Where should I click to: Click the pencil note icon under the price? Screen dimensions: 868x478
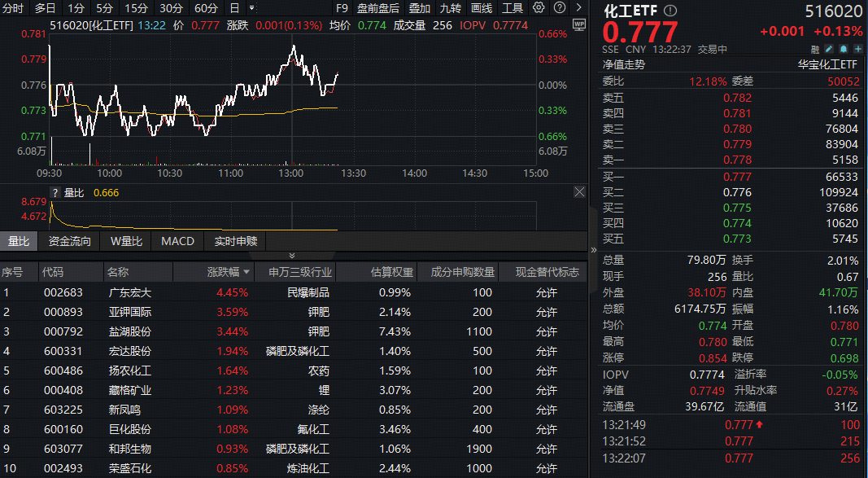[831, 49]
